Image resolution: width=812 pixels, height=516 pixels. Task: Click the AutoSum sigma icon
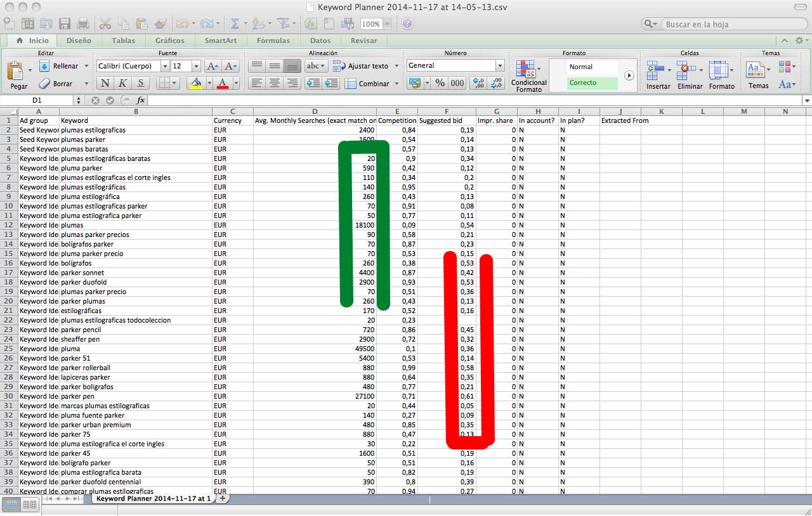235,24
